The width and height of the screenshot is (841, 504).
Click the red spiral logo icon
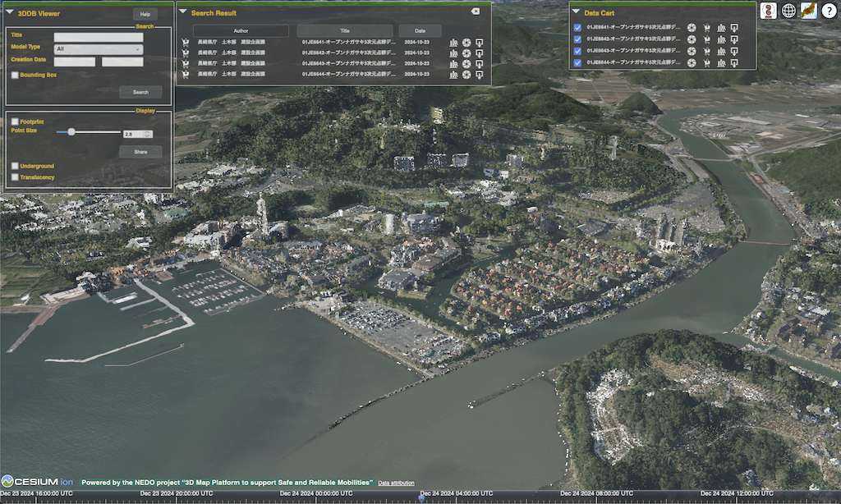coord(768,11)
